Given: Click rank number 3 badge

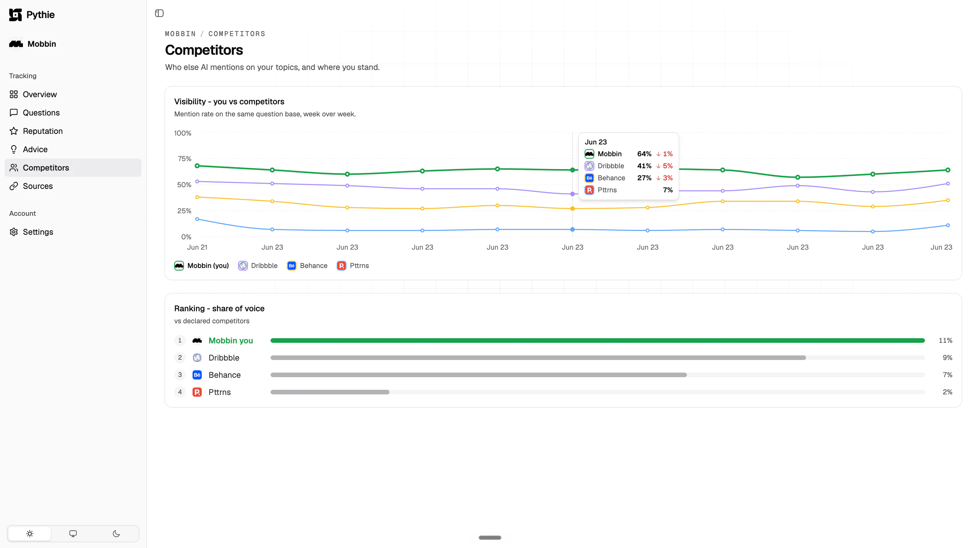Looking at the screenshot, I should pyautogui.click(x=180, y=375).
